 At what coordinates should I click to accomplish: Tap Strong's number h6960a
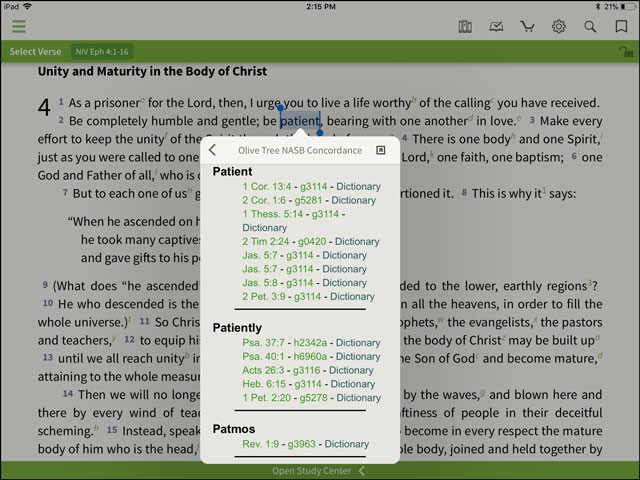(310, 357)
